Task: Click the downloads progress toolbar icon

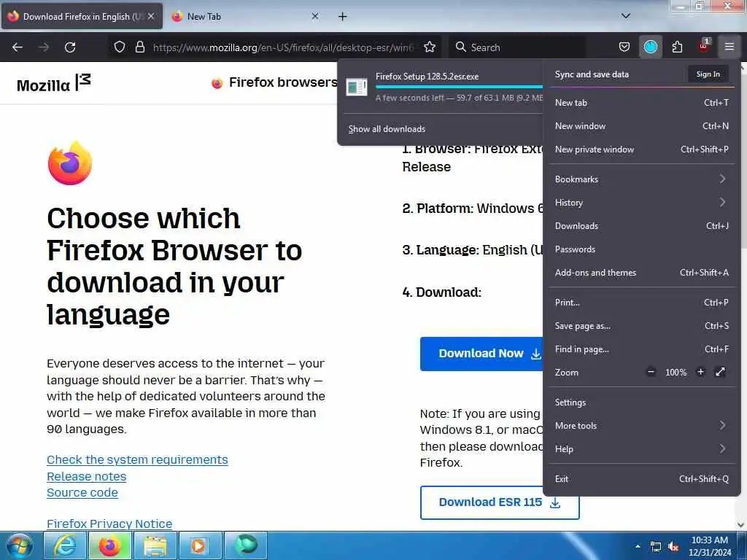Action: 650,47
